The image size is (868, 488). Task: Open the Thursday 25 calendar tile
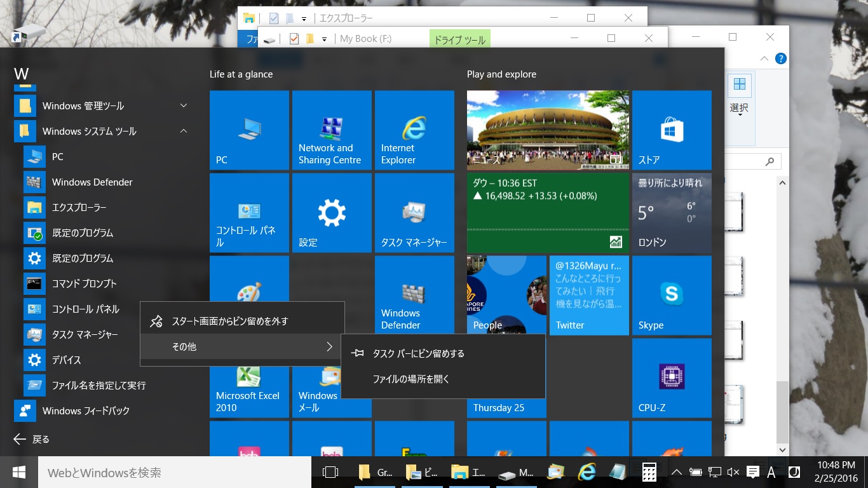(x=506, y=408)
